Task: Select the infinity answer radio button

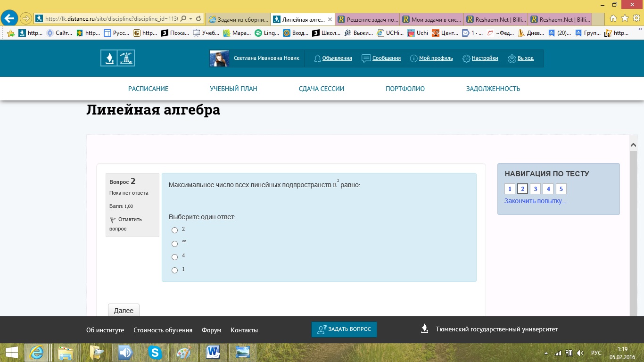Action: (x=175, y=244)
